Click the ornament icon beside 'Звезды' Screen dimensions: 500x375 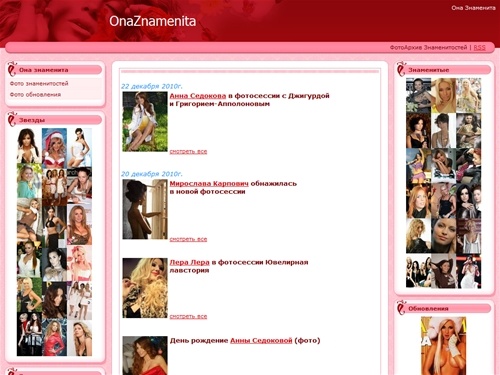click(x=12, y=119)
